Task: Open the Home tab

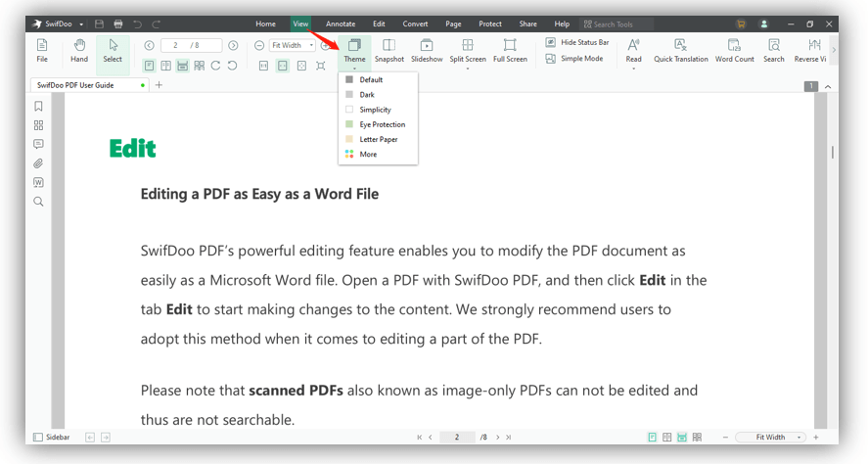Action: [266, 23]
